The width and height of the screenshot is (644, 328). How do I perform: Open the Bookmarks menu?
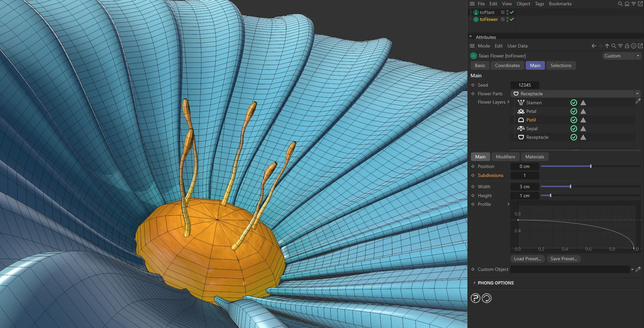click(x=560, y=4)
